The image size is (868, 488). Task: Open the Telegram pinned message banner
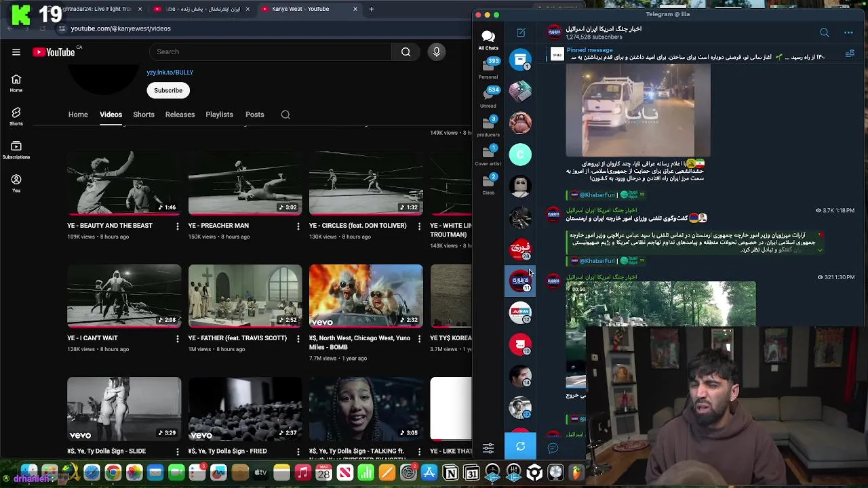[692, 54]
